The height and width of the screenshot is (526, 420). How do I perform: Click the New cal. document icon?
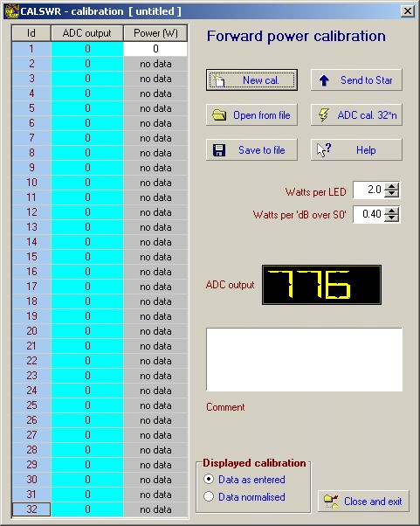[x=219, y=80]
